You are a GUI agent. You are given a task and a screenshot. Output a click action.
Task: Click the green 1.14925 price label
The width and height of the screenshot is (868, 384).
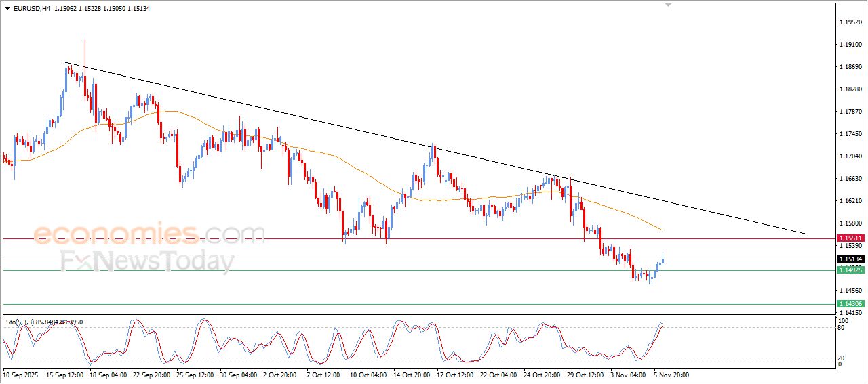pyautogui.click(x=850, y=270)
